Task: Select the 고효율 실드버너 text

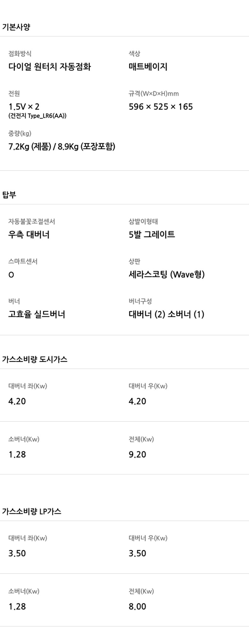Action: [x=37, y=314]
